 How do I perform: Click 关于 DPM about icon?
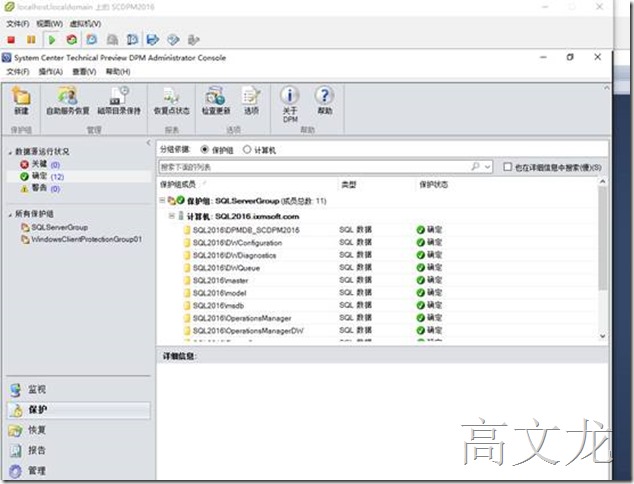290,104
